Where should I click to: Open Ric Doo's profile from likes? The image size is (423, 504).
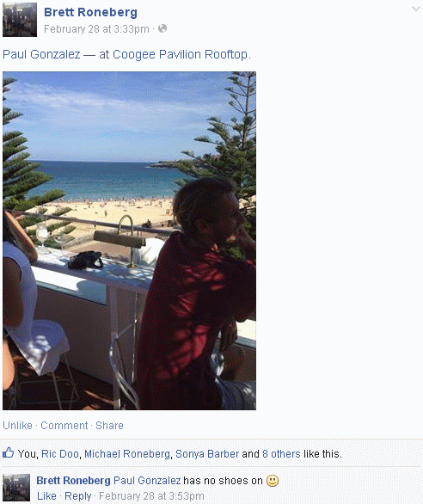click(x=60, y=453)
